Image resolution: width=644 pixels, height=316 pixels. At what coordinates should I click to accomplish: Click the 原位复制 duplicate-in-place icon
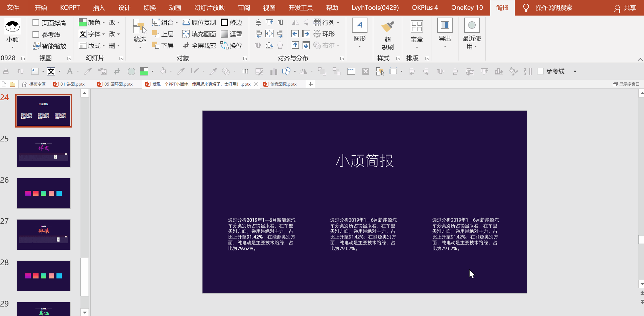pyautogui.click(x=186, y=23)
